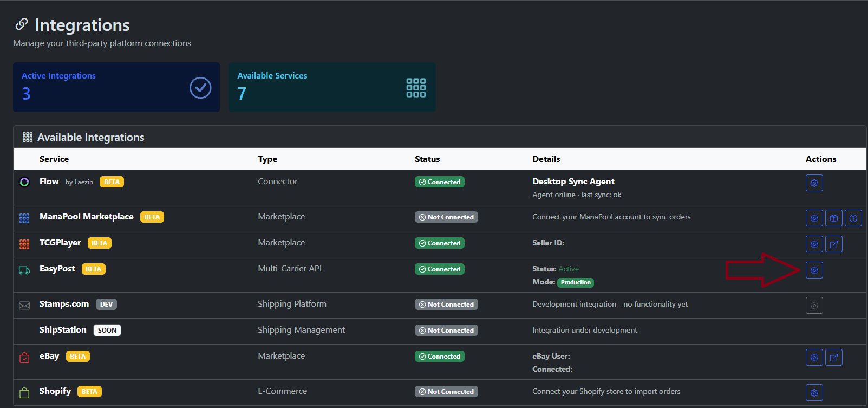Viewport: 868px width, 408px height.
Task: Click the TCGPlayer orange grid icon
Action: 24,244
